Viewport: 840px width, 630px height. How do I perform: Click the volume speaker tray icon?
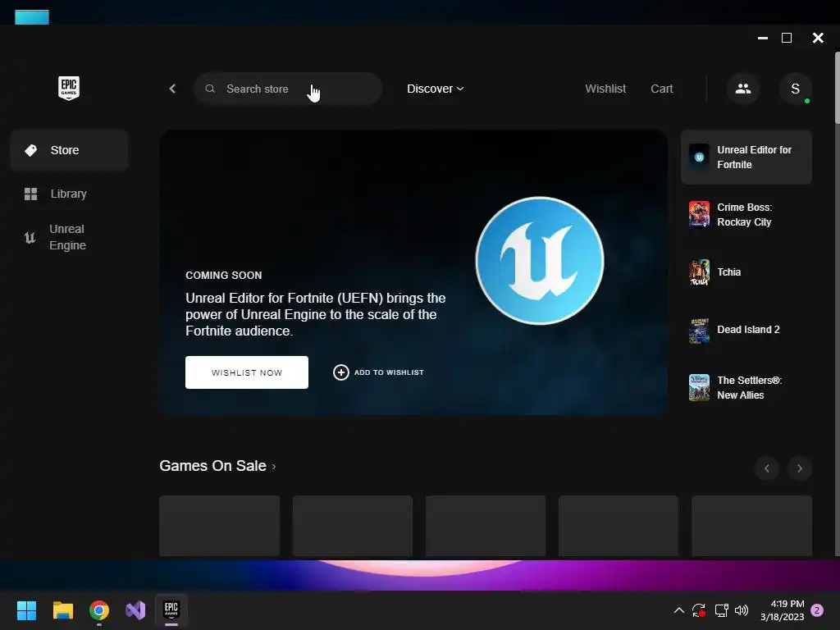pos(742,610)
